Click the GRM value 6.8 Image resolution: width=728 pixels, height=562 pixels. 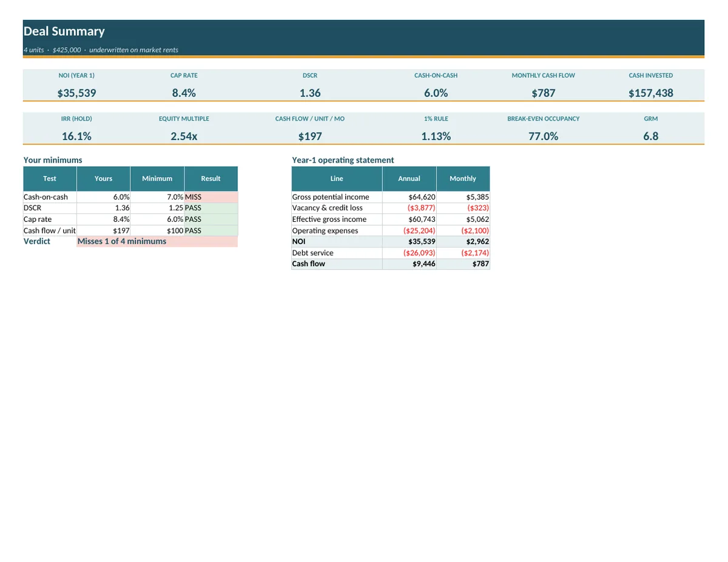651,136
